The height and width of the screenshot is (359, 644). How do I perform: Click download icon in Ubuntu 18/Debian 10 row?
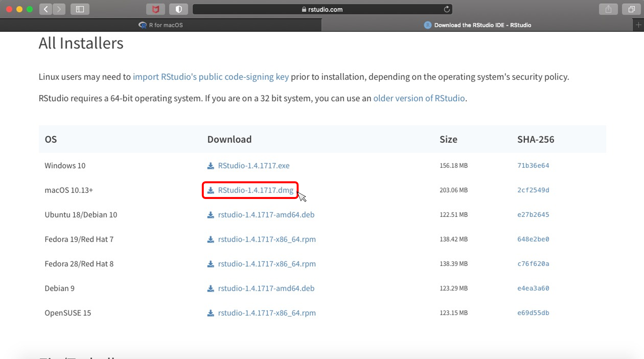[x=211, y=215]
